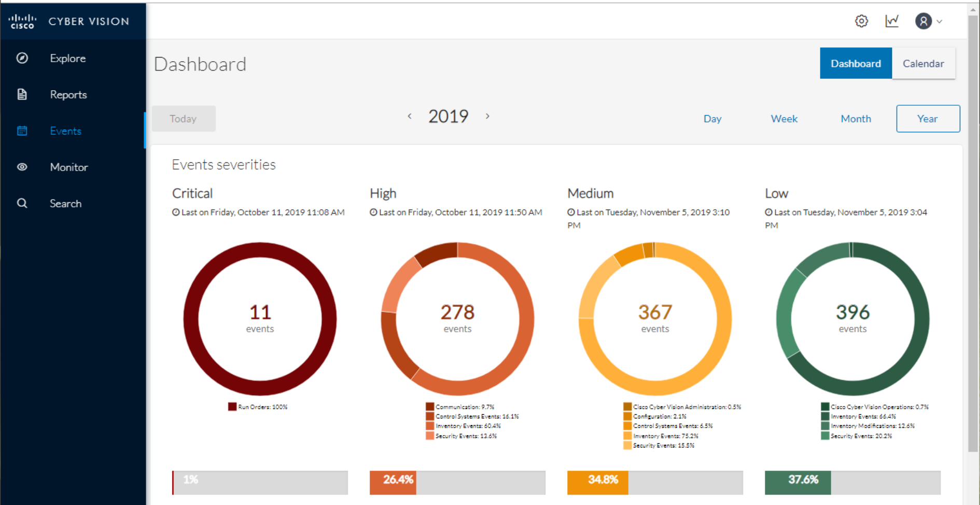Go to the Explore section

point(68,58)
